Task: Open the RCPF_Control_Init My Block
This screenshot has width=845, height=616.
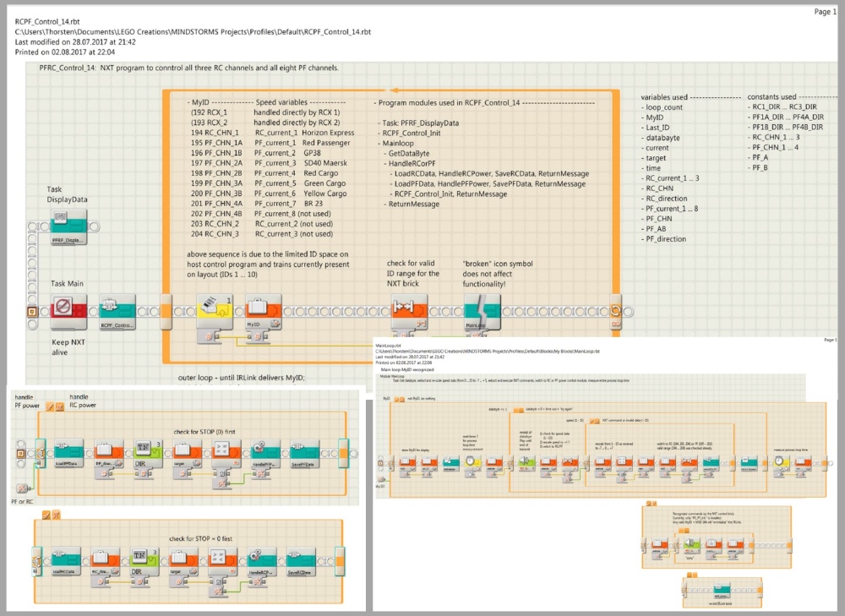Action: point(115,311)
